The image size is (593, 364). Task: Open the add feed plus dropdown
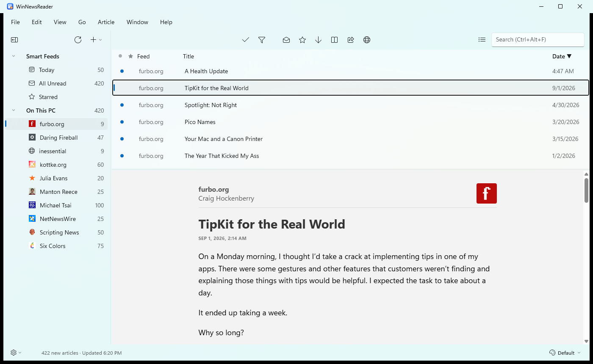point(96,40)
